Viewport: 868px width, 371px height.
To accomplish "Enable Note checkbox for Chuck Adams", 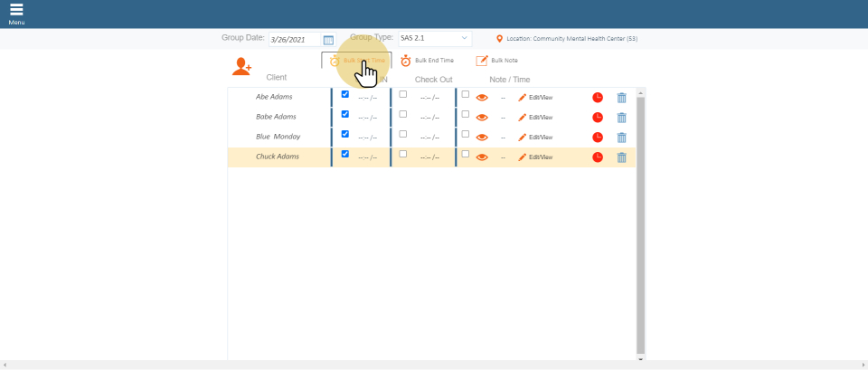I will (466, 154).
